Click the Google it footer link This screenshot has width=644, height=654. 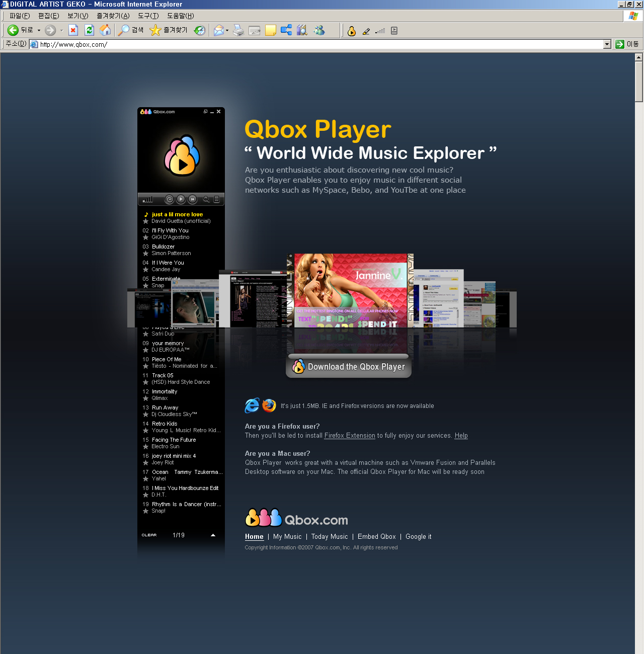point(419,537)
